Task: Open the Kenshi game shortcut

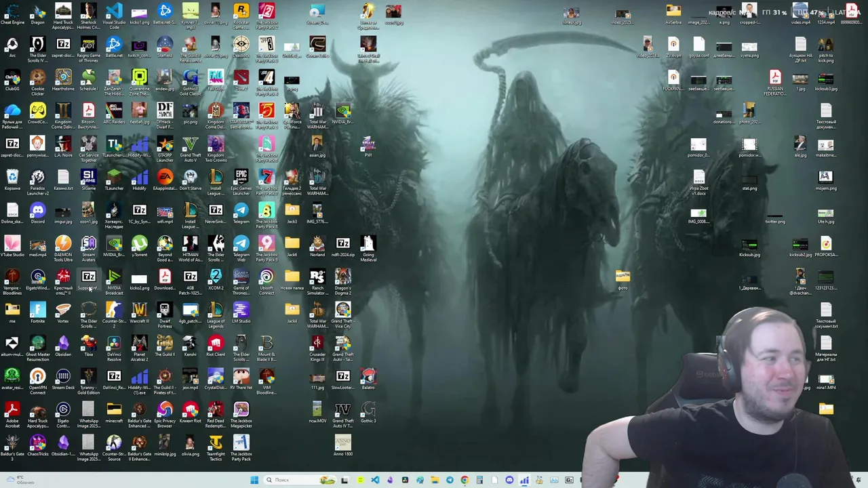Action: pos(191,344)
